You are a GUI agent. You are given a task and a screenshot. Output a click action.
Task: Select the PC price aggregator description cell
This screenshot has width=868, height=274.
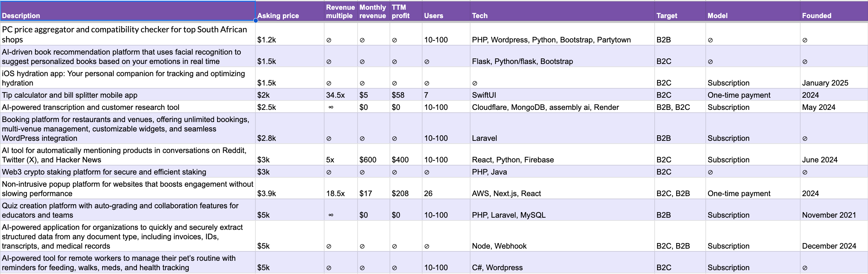click(128, 34)
